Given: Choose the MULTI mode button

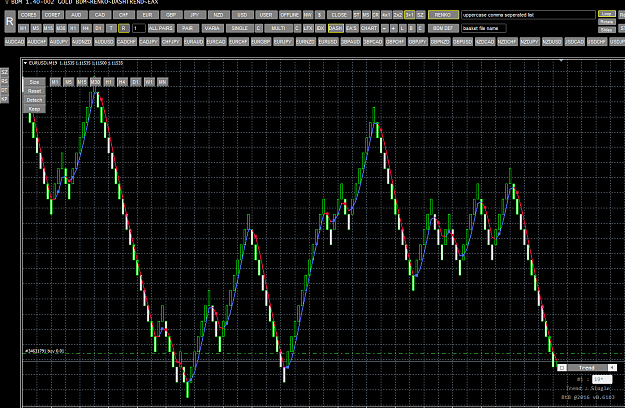Looking at the screenshot, I should pos(278,28).
